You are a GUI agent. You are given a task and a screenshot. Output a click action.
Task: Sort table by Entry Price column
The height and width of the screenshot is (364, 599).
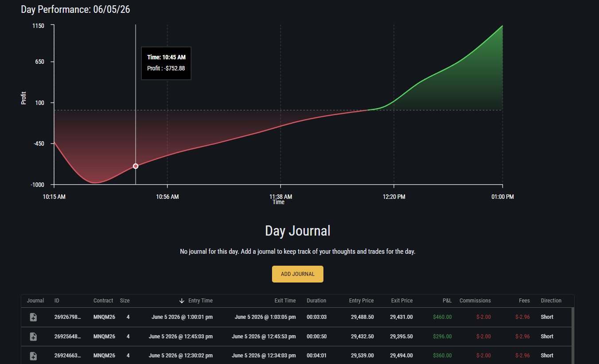click(x=362, y=301)
